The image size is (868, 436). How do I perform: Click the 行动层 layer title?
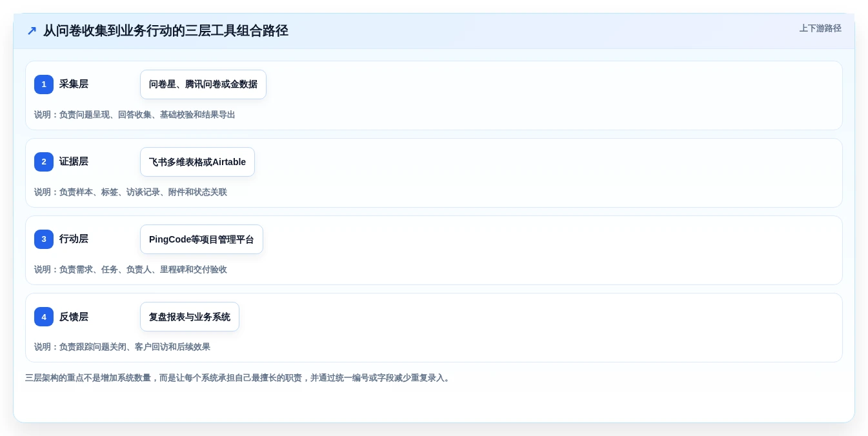[x=74, y=239]
